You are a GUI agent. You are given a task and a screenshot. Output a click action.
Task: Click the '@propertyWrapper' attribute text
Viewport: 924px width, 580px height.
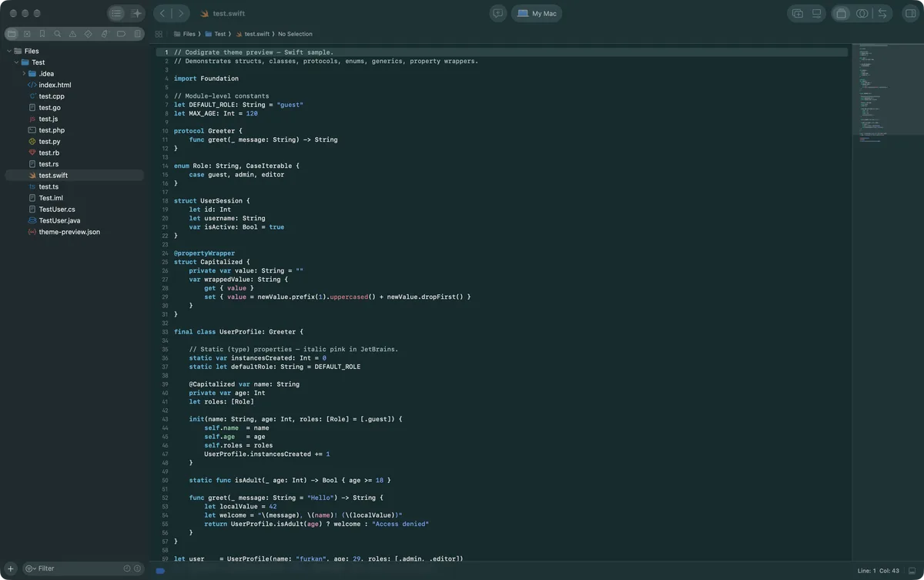tap(205, 253)
